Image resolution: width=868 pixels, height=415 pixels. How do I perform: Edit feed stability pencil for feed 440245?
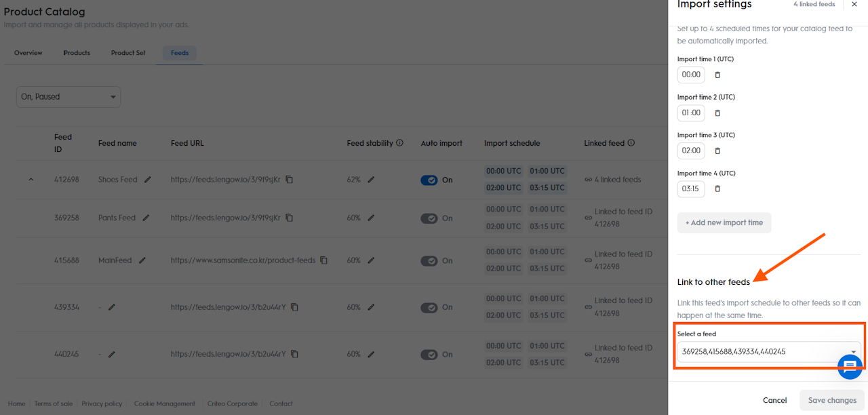tap(371, 354)
